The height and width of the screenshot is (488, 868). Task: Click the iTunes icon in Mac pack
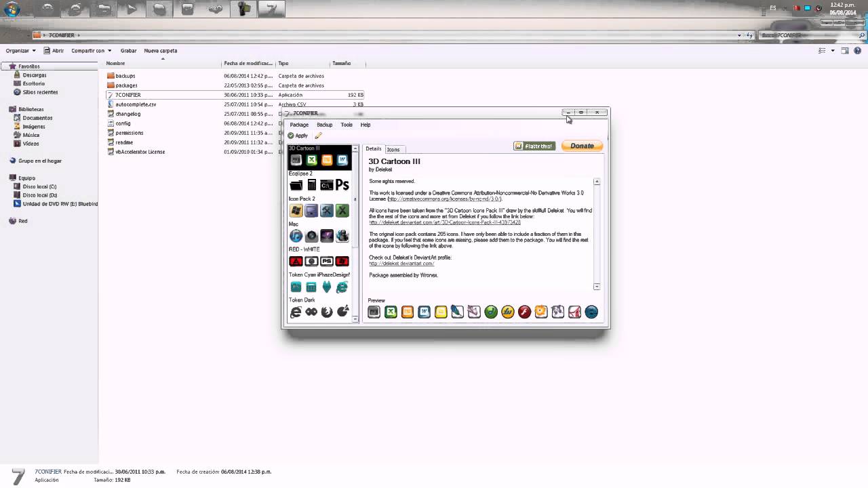(296, 236)
